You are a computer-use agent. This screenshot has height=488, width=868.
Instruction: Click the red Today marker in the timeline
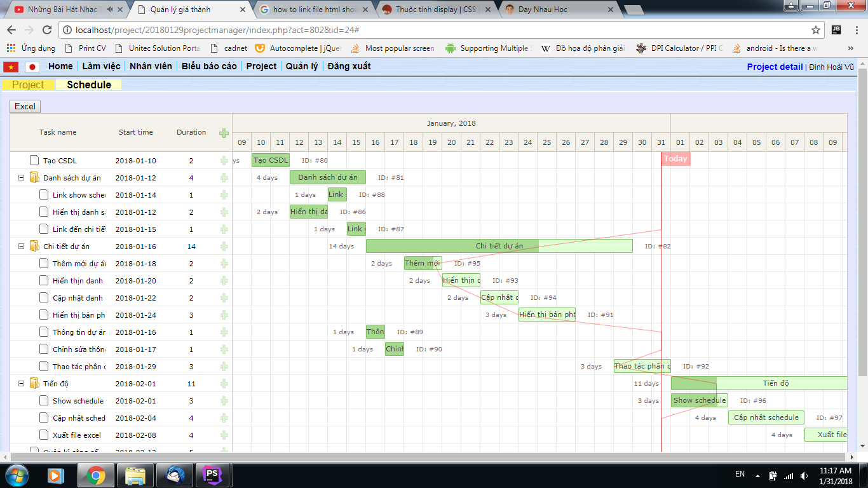(x=675, y=159)
